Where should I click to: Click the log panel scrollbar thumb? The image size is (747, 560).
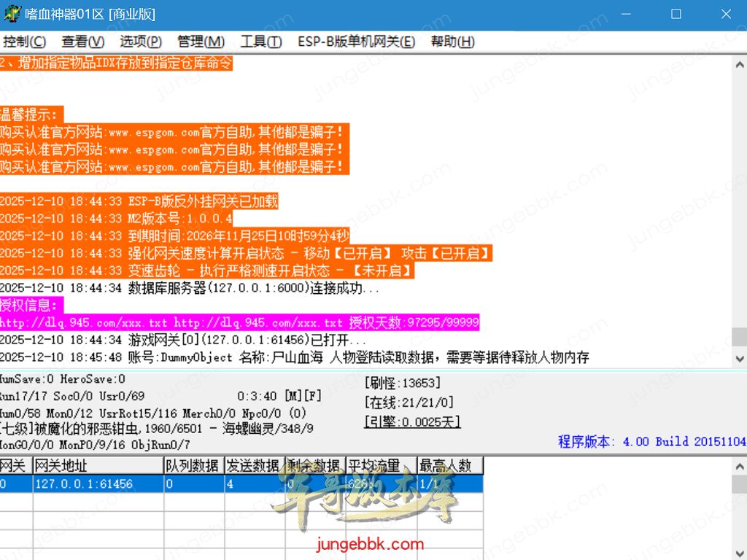coord(738,337)
